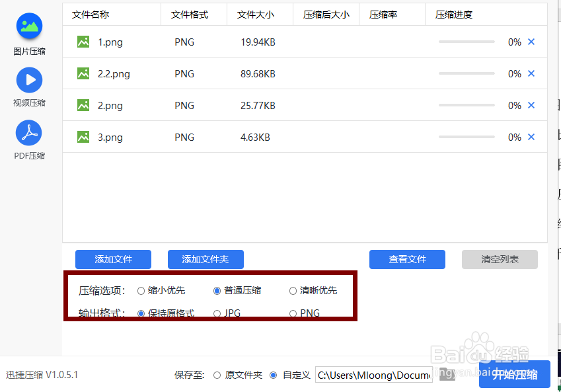Viewport: 561px width, 392px height.
Task: Click the image file icon for 2.png
Action: [x=83, y=105]
